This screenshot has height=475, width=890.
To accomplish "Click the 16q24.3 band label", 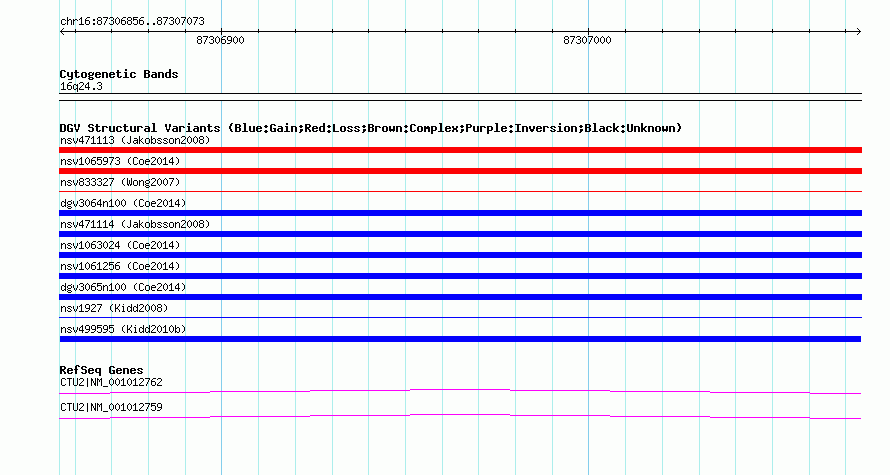I will click(x=81, y=86).
